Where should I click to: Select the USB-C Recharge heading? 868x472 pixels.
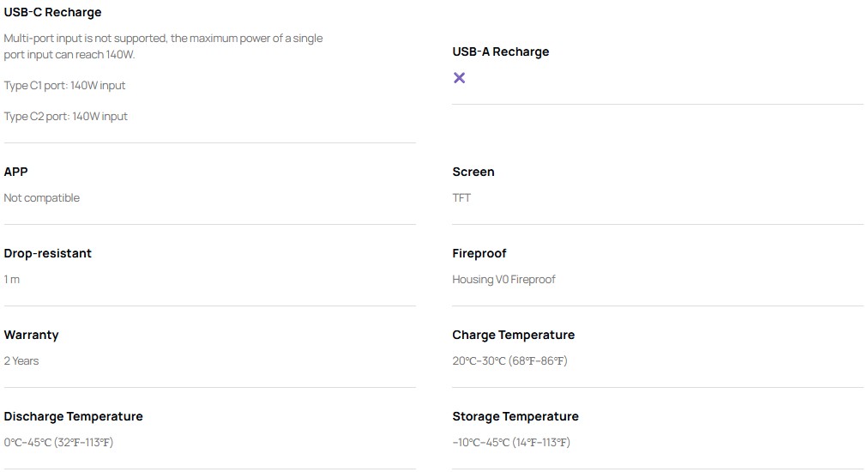click(52, 12)
